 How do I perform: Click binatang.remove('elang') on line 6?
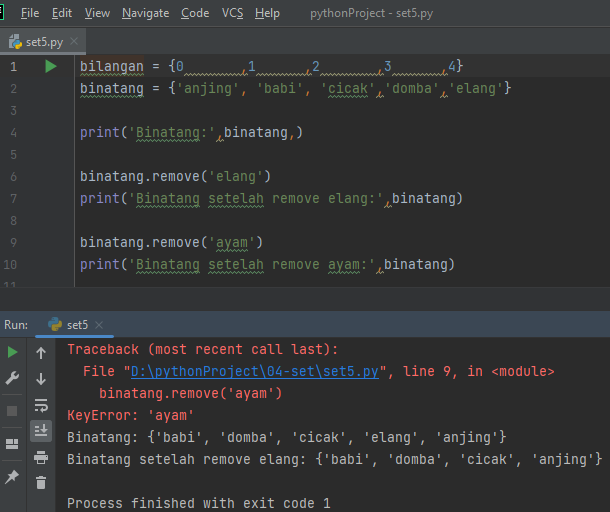[x=175, y=177]
